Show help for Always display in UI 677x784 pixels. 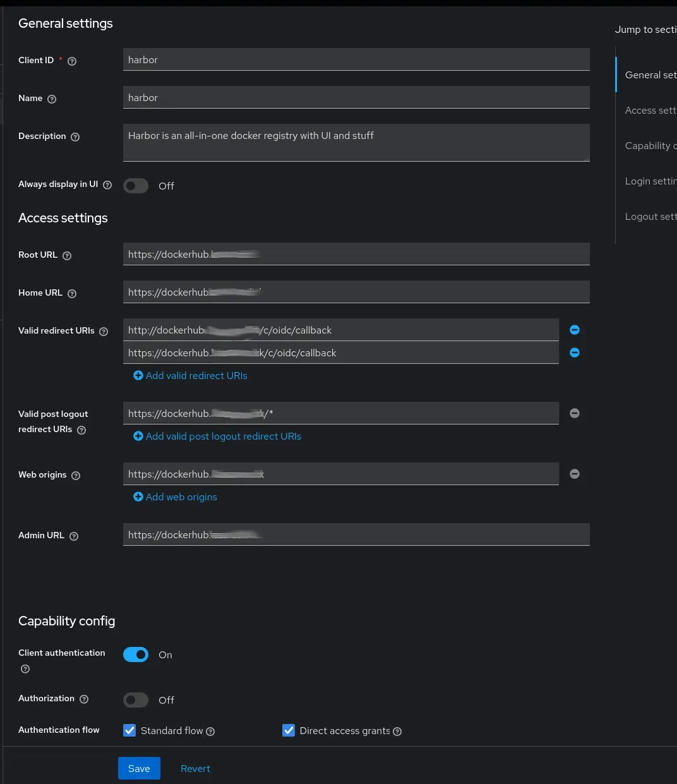click(107, 185)
